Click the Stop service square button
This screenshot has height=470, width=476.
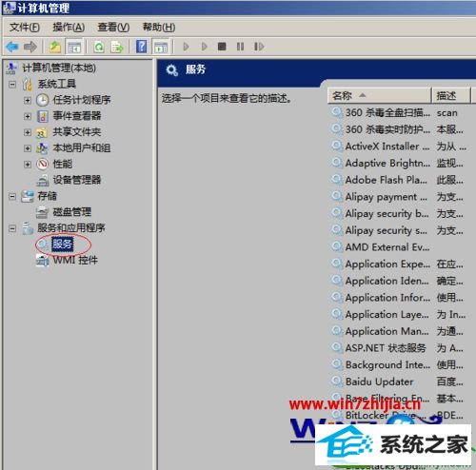pyautogui.click(x=222, y=47)
